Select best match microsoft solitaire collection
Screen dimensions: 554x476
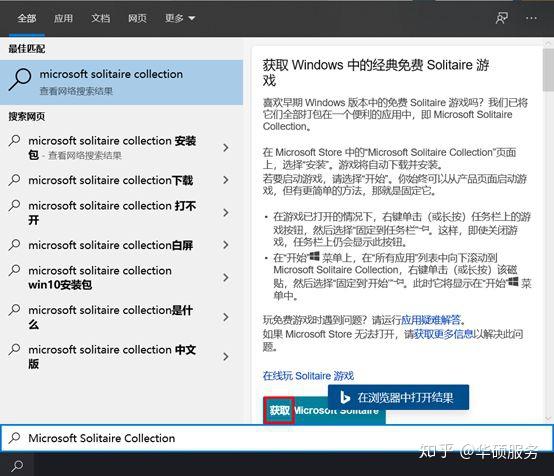[122, 82]
